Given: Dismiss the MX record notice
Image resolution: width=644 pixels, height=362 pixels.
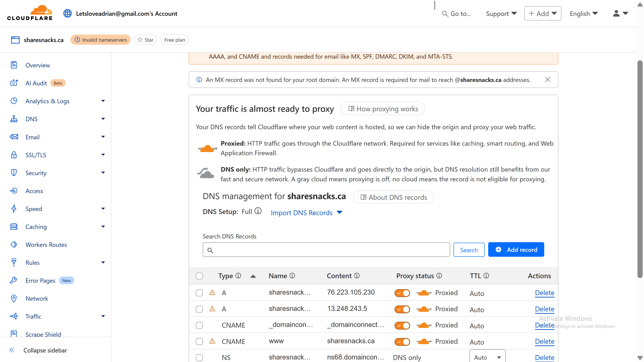Looking at the screenshot, I should [x=548, y=80].
